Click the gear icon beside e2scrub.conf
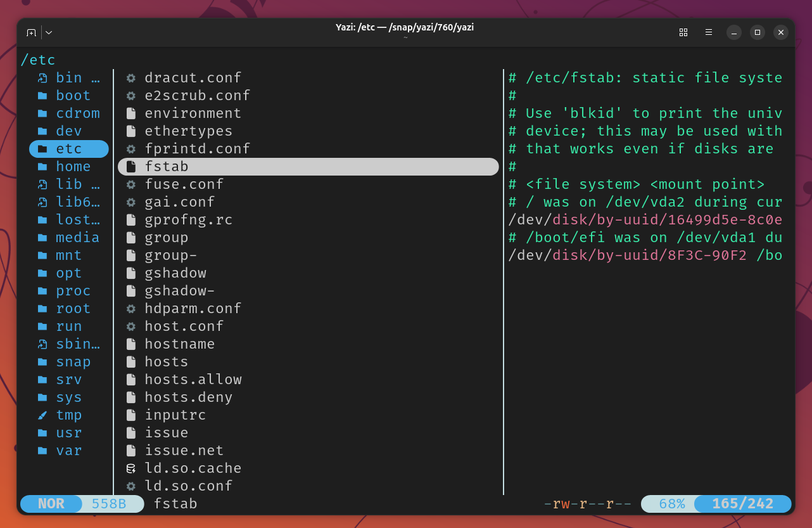812x528 pixels. [x=131, y=96]
